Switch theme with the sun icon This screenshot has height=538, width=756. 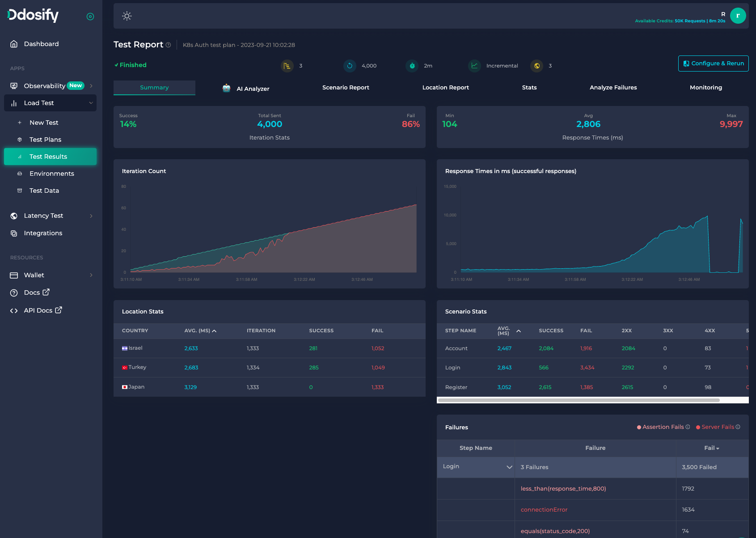[x=127, y=16]
